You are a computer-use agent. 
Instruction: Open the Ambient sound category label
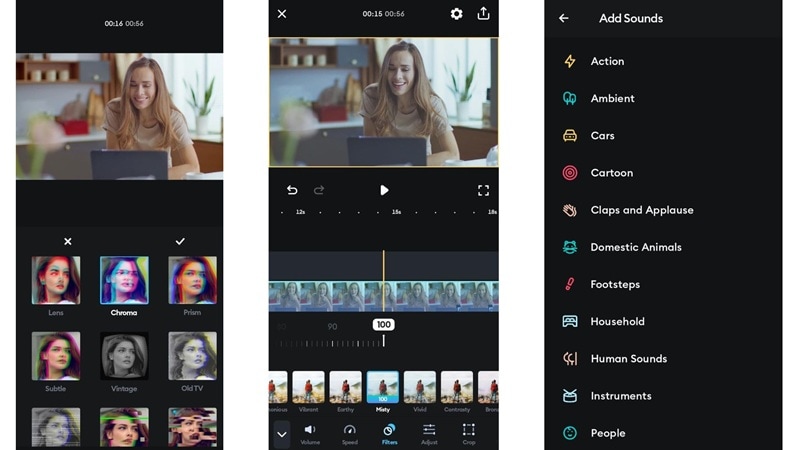(612, 98)
